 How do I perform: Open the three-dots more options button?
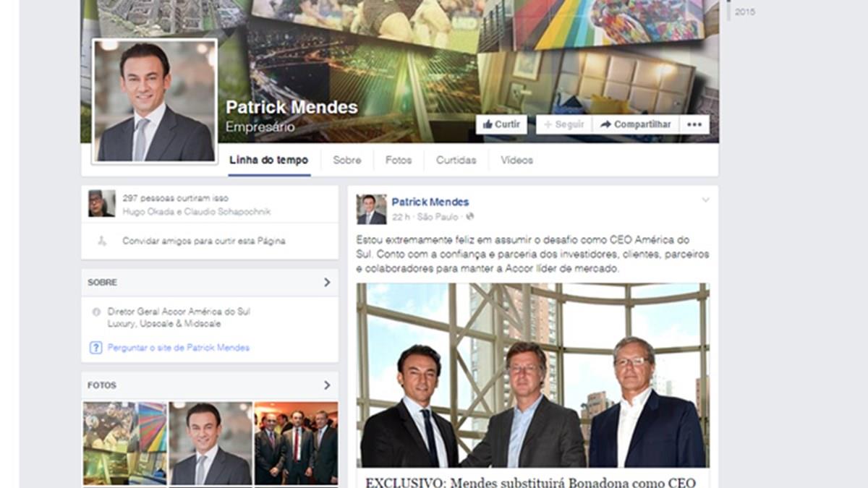coord(694,124)
